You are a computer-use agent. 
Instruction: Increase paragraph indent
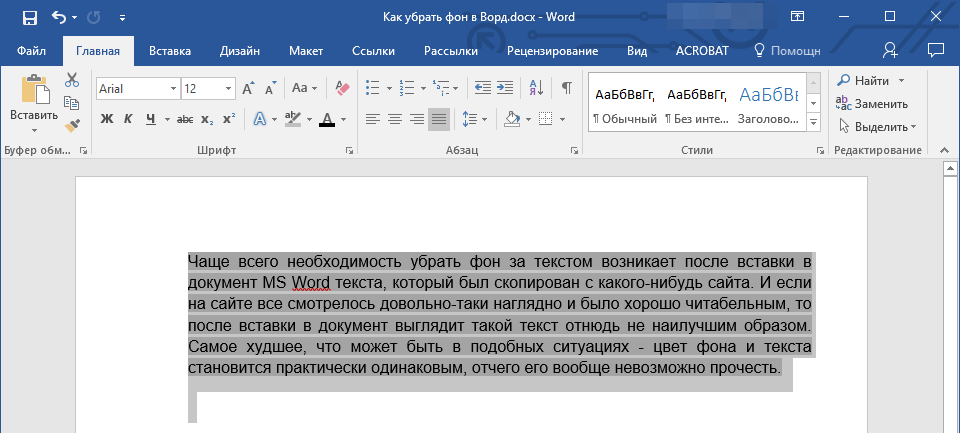coord(504,88)
